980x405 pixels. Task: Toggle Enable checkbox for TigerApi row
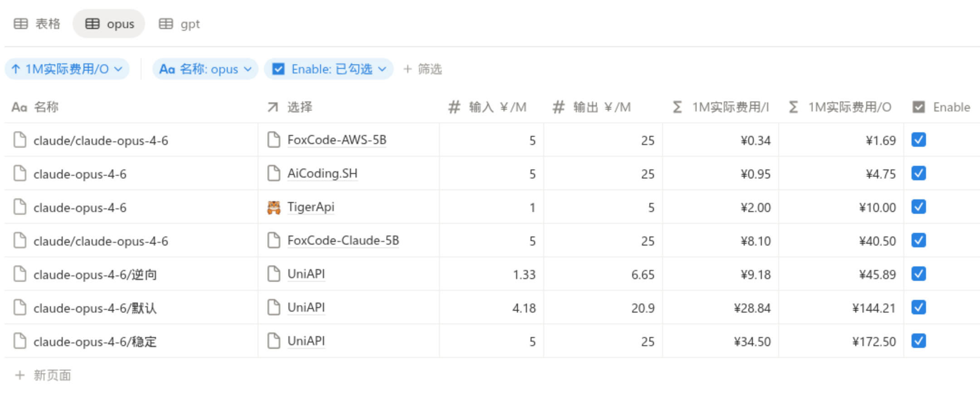918,207
